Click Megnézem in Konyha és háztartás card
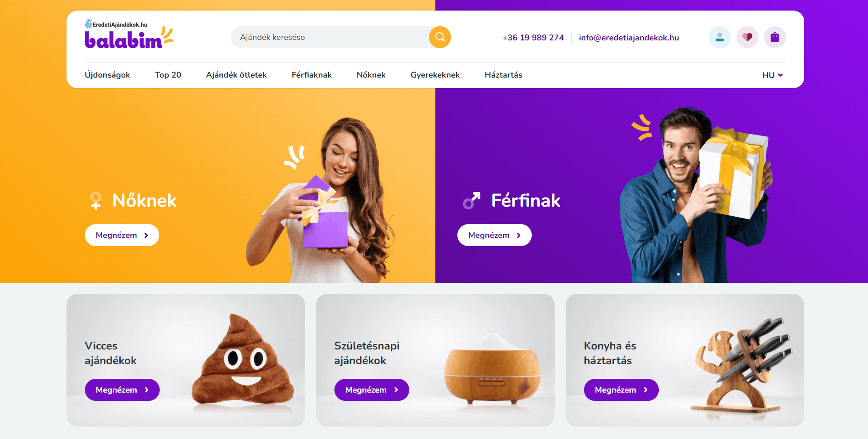 (621, 390)
